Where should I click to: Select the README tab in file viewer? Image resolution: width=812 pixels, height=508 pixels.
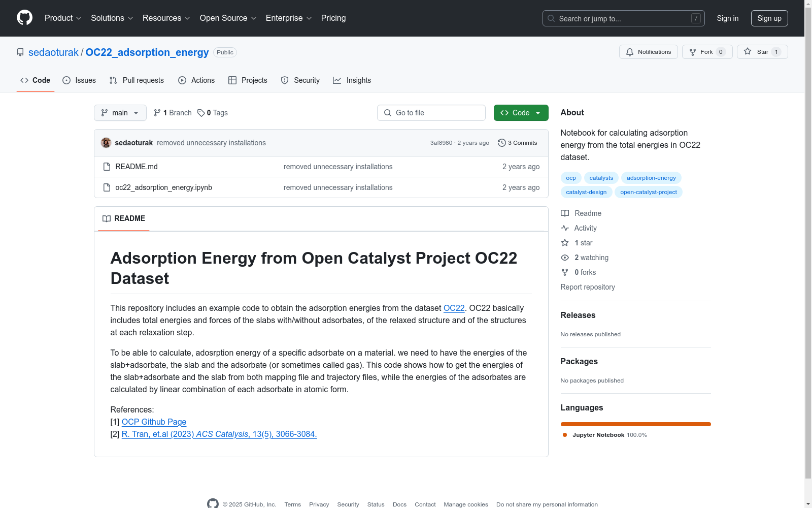click(124, 218)
